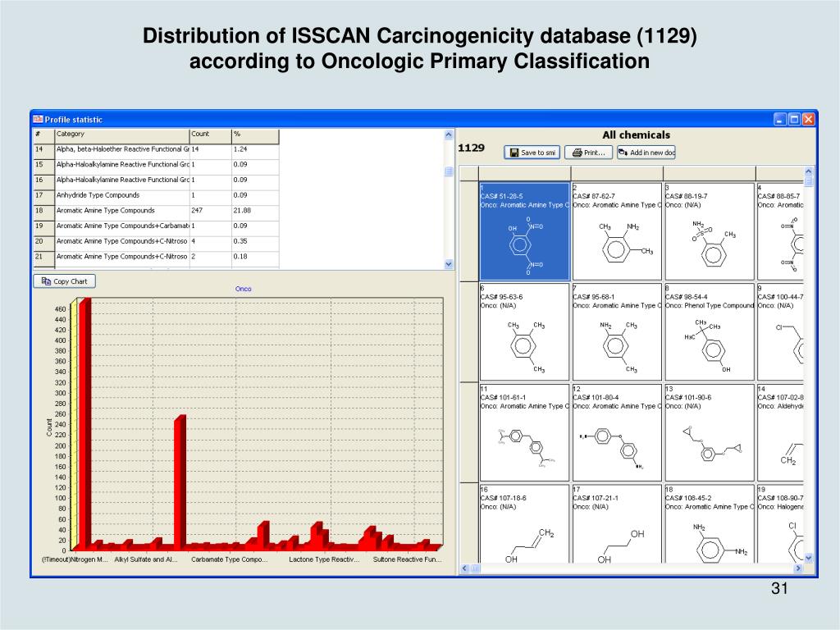The image size is (840, 630).
Task: Click percentage value 21.88
Action: pos(242,211)
